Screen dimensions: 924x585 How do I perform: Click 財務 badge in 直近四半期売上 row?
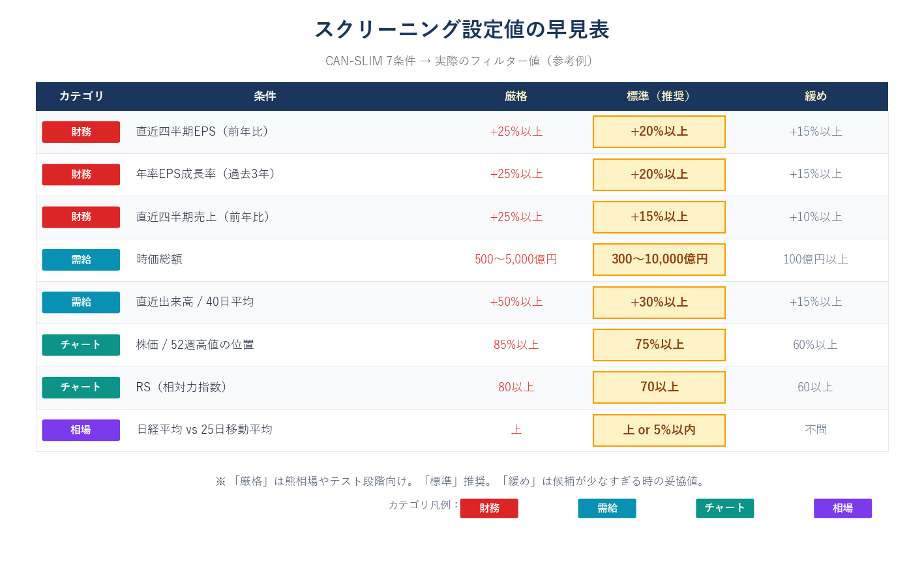coord(81,217)
